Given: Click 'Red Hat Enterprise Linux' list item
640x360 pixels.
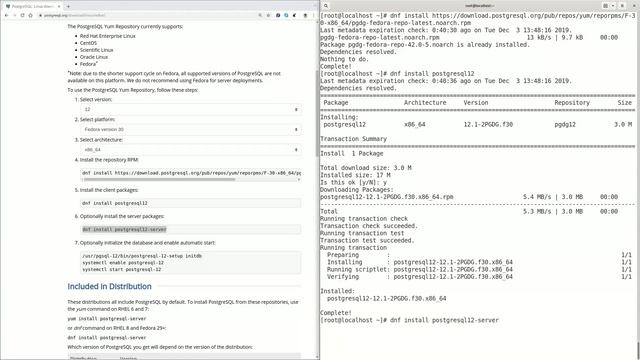Looking at the screenshot, I should pos(108,36).
